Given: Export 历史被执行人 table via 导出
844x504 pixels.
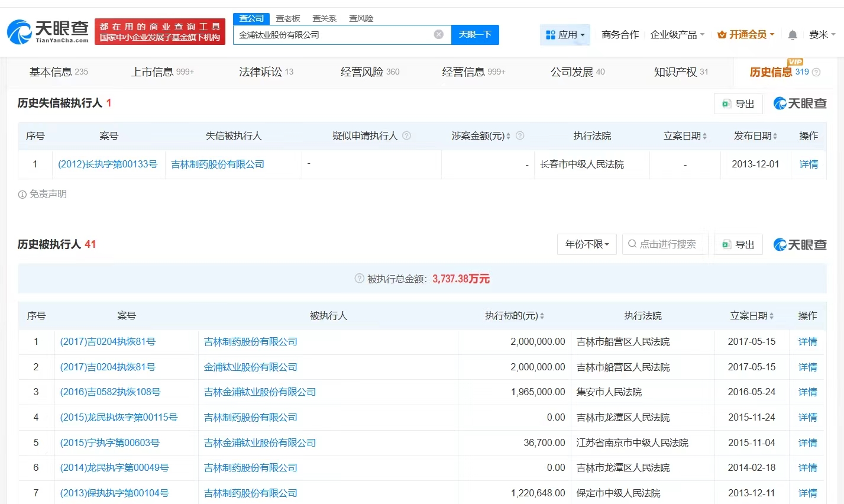Looking at the screenshot, I should tap(738, 244).
